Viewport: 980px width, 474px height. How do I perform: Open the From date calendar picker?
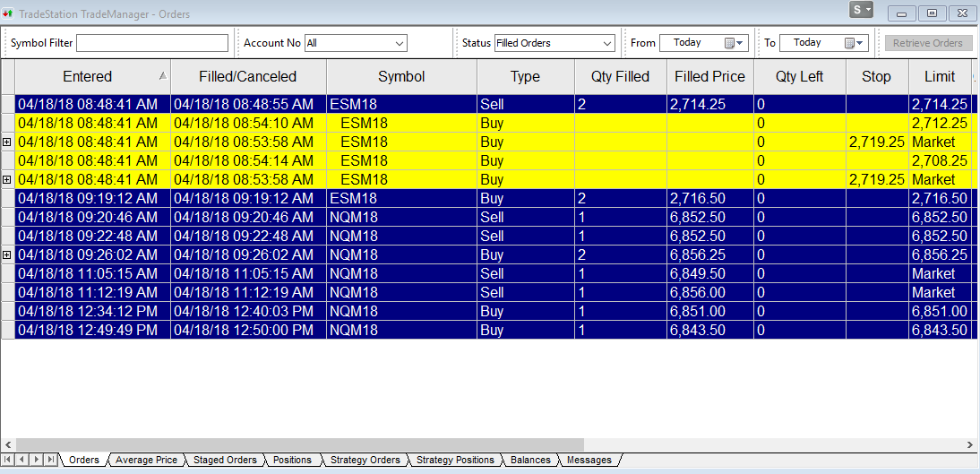(x=734, y=43)
